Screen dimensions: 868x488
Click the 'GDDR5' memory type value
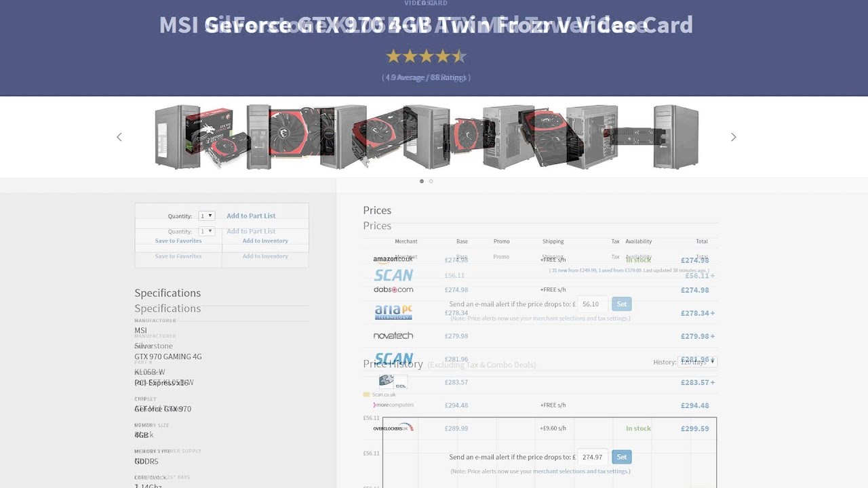coord(146,462)
